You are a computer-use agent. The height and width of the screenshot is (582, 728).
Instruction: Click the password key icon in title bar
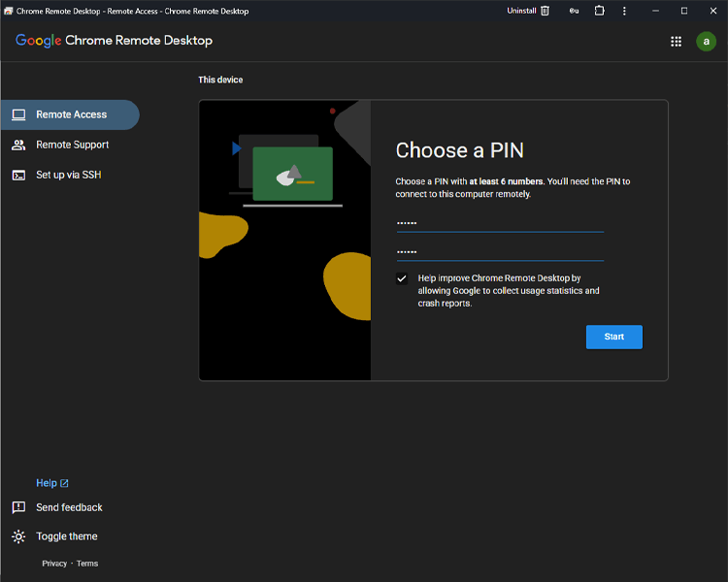click(574, 11)
